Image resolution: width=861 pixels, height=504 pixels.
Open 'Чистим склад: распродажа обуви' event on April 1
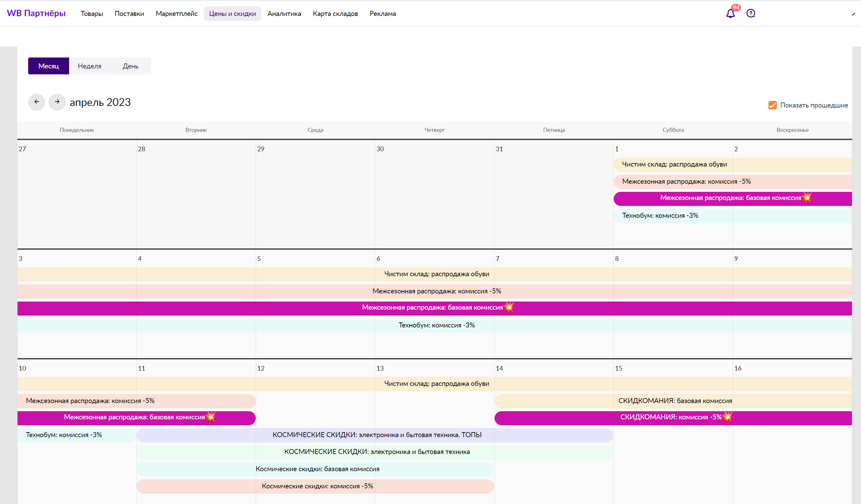tap(733, 165)
